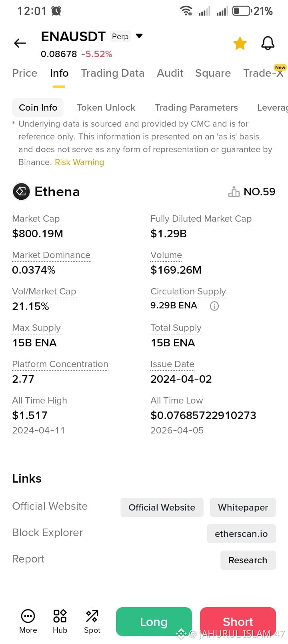
Task: Select the Token Unlock sub-tab
Action: [x=106, y=107]
